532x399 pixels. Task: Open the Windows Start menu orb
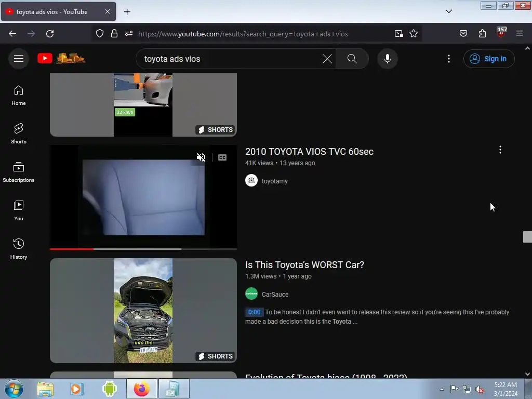point(14,389)
